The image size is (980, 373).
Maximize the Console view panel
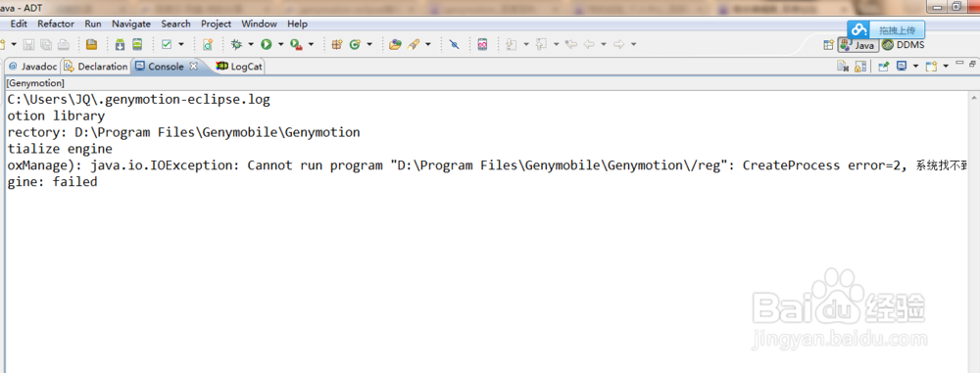pyautogui.click(x=972, y=63)
